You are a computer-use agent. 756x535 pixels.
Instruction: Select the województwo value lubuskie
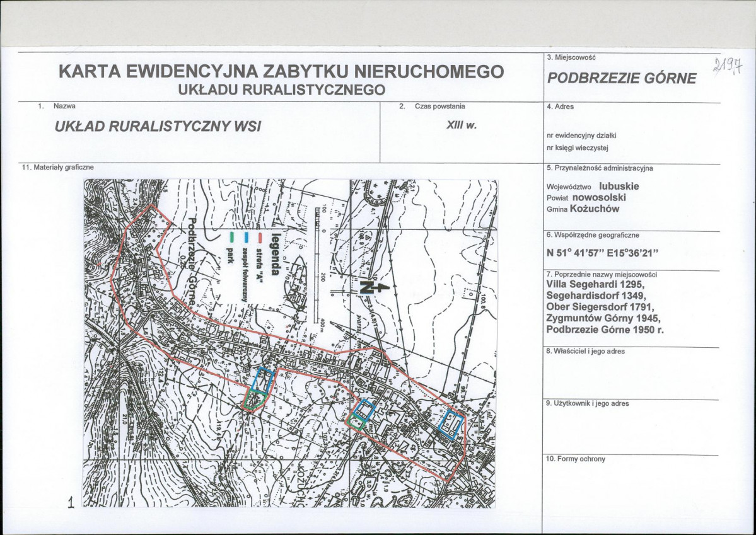coord(619,187)
